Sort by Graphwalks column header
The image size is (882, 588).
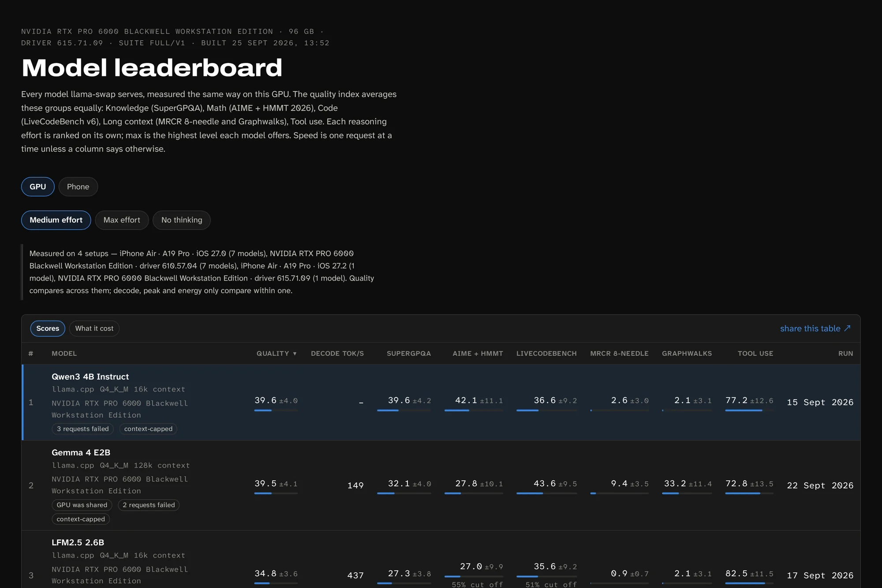click(x=687, y=353)
